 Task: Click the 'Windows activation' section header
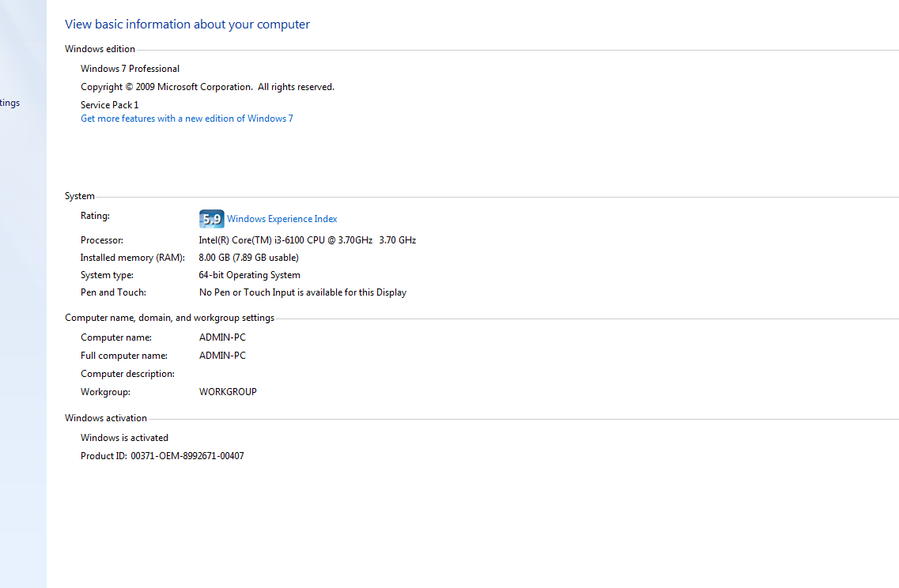[106, 418]
